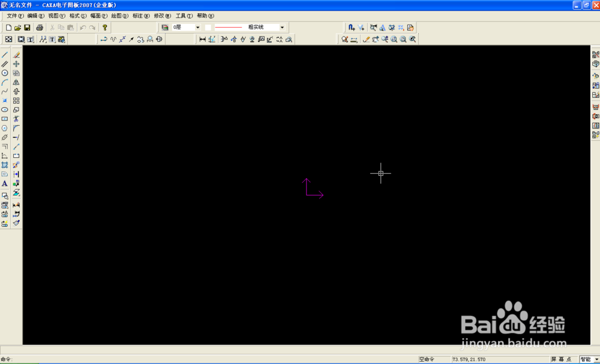Select the Eraser delete tool
This screenshot has width=600, height=364.
pos(16,55)
